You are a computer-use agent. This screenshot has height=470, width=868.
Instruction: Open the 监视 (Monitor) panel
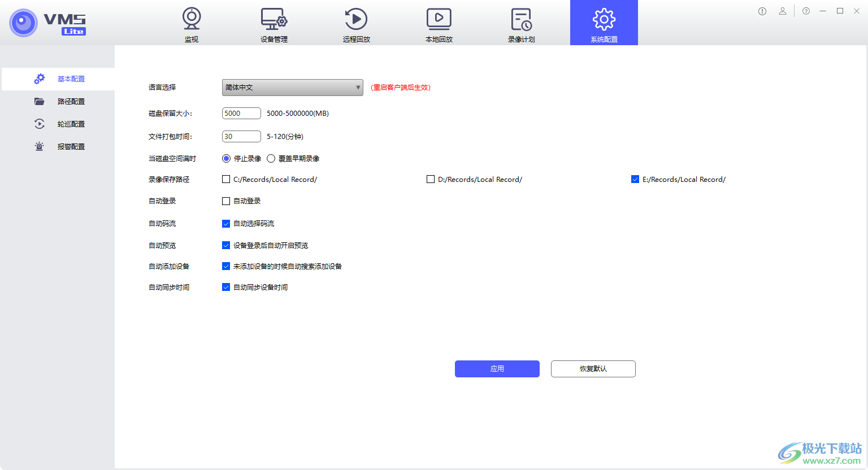pos(191,24)
